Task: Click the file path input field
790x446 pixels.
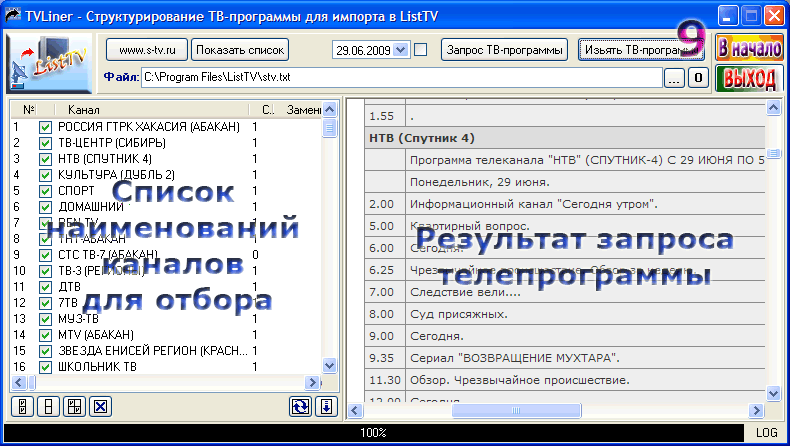Action: click(x=402, y=78)
